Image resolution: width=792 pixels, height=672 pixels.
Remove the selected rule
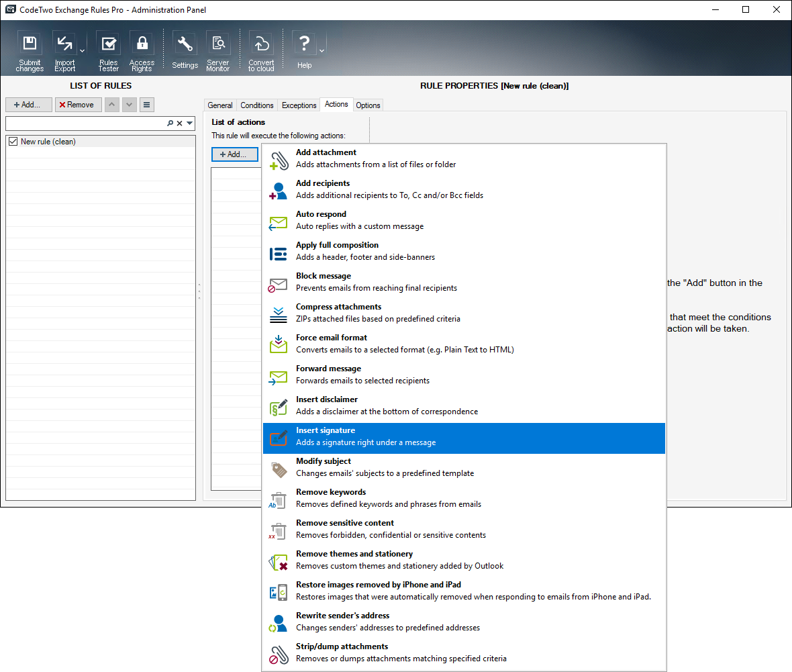(x=79, y=105)
